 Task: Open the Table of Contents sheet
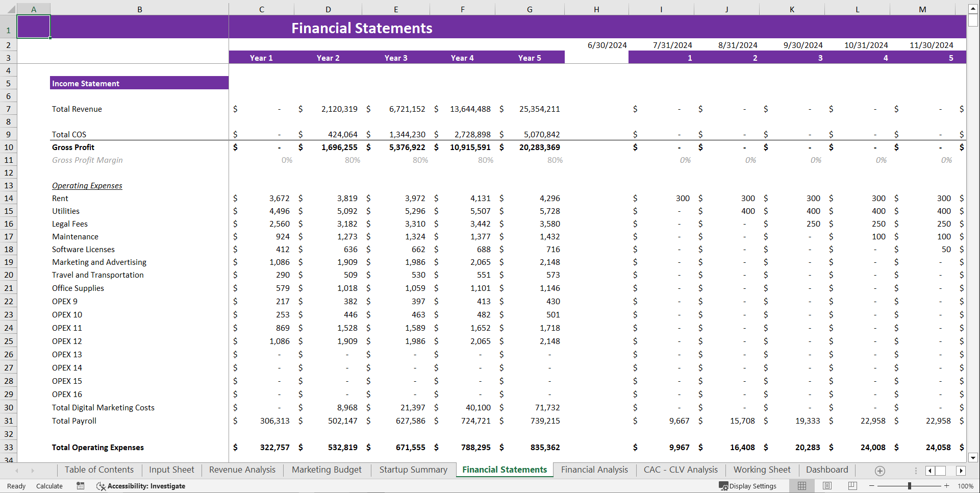(x=99, y=470)
